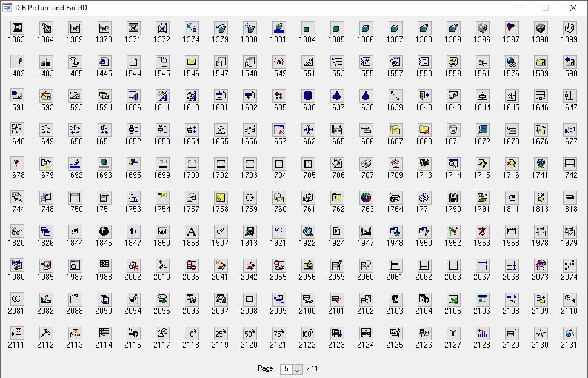Select the blue droplet icon 1638
This screenshot has height=378, width=588.
pos(366,96)
